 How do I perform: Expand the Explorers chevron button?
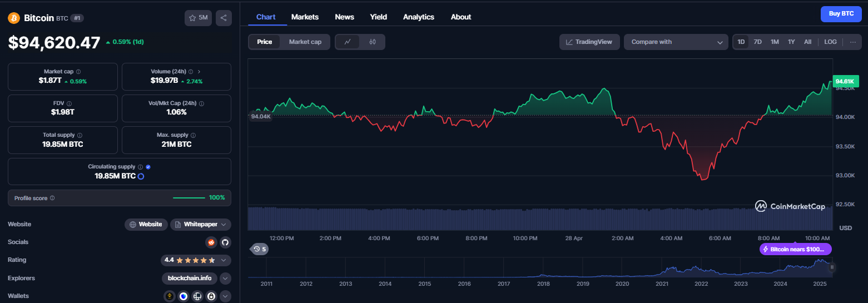tap(225, 278)
